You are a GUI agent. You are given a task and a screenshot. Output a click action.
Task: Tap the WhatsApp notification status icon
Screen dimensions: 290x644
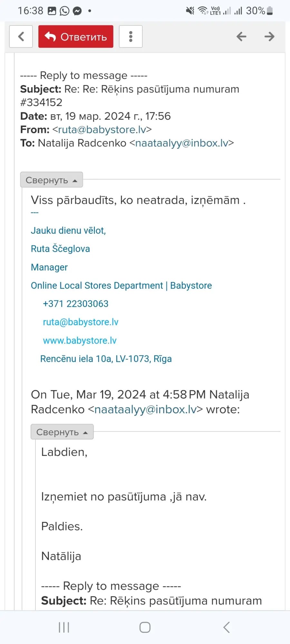[64, 11]
